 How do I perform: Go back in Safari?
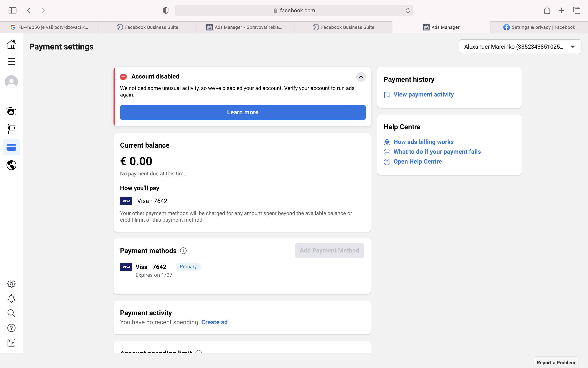coord(29,10)
